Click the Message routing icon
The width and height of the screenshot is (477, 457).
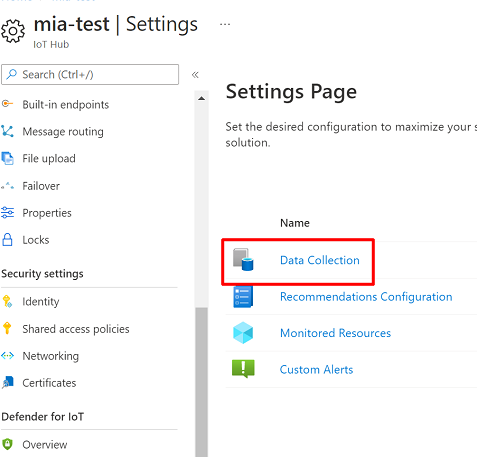pyautogui.click(x=7, y=131)
